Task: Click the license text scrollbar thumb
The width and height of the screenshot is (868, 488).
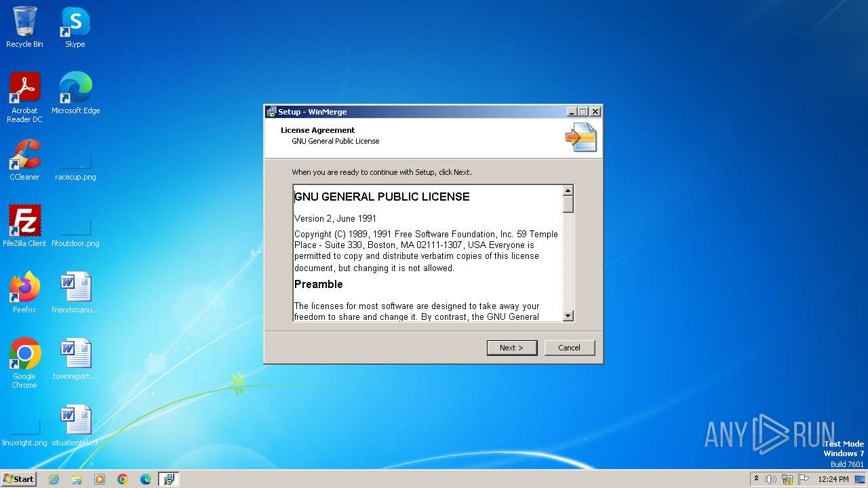Action: (x=568, y=204)
